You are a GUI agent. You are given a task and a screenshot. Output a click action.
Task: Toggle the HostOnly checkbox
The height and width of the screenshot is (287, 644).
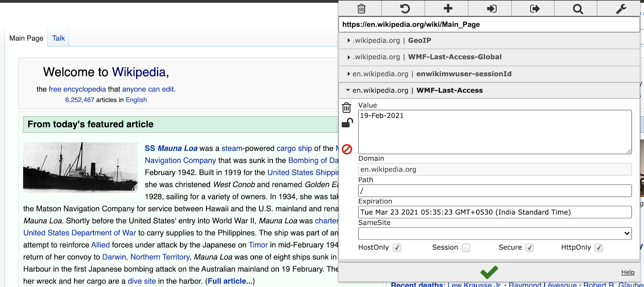click(397, 248)
